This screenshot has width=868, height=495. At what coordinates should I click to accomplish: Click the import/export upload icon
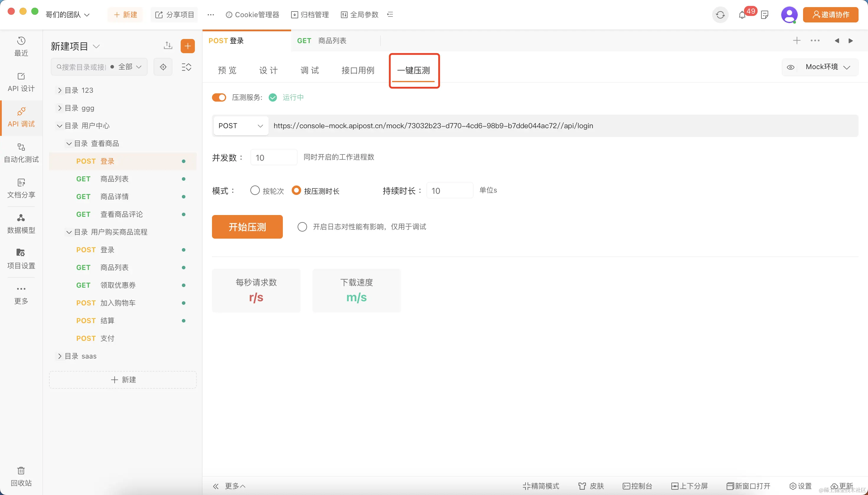coord(168,45)
